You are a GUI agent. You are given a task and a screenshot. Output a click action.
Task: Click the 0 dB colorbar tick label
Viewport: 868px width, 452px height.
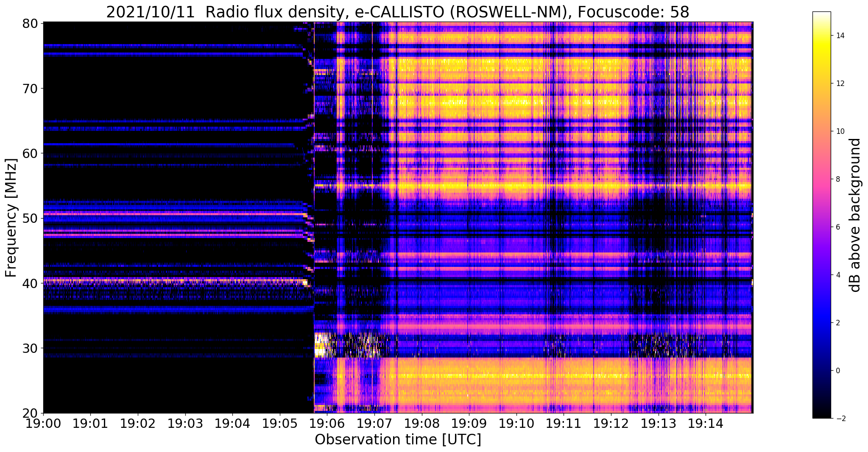(837, 371)
